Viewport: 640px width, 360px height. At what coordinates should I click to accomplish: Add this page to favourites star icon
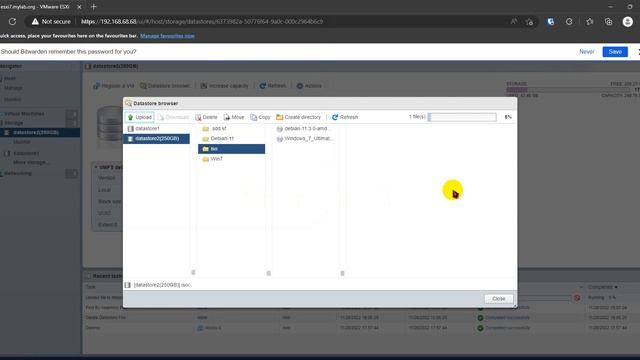529,22
